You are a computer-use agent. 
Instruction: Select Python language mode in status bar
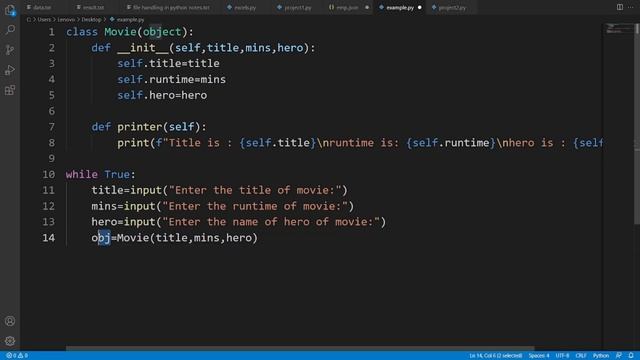[601, 356]
